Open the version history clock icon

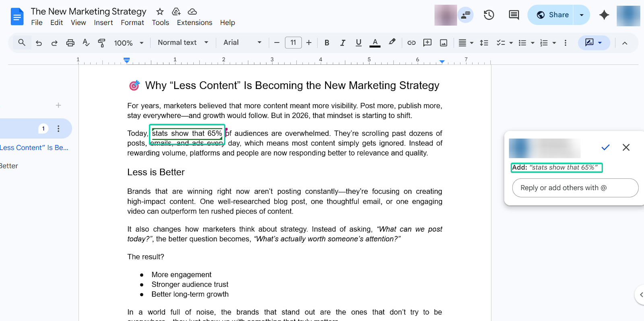tap(489, 15)
